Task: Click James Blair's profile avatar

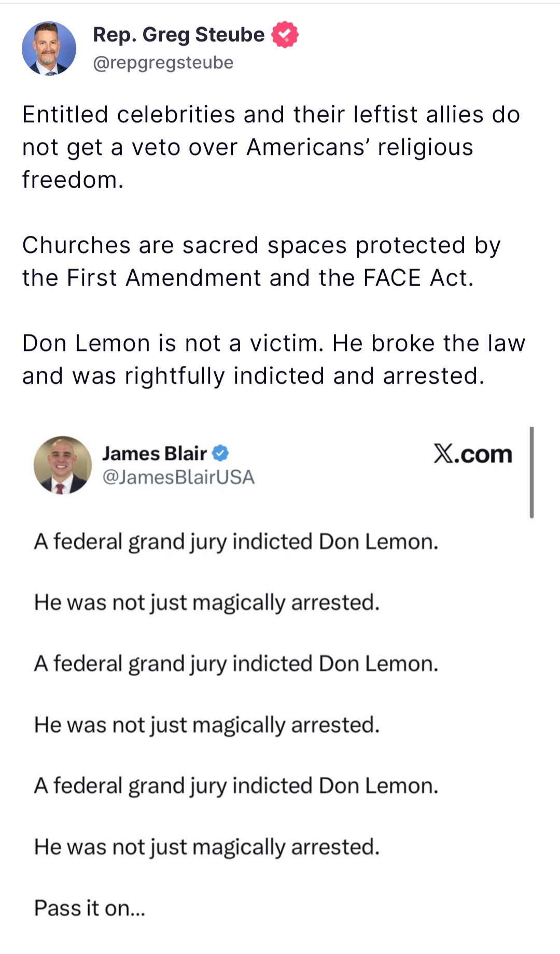Action: coord(62,465)
